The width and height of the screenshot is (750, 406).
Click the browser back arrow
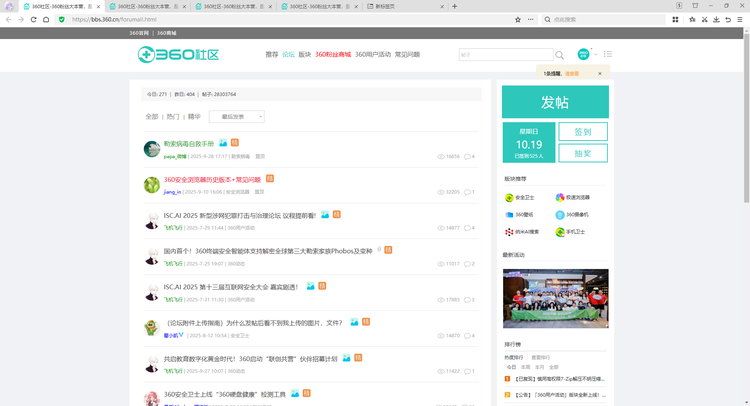8,20
